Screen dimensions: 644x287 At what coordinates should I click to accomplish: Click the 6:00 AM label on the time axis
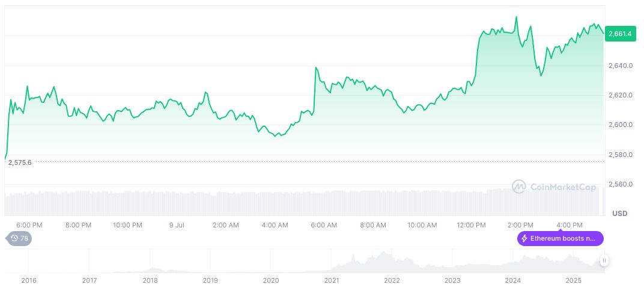pos(324,225)
